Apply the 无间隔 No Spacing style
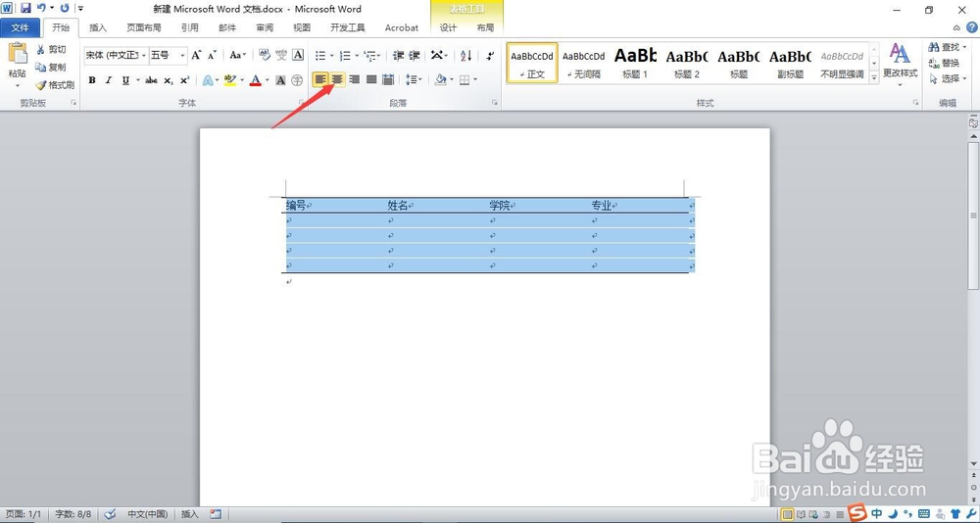Viewport: 980px width, 523px height. click(x=583, y=63)
